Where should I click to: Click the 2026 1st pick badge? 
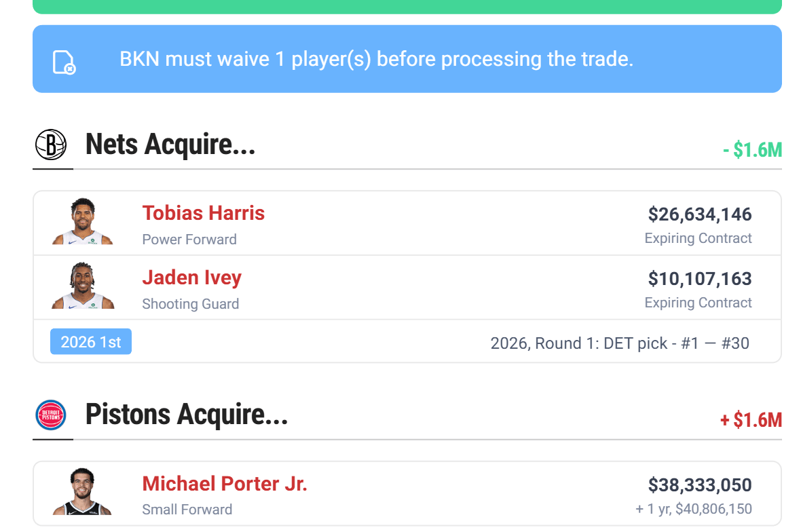tap(91, 342)
